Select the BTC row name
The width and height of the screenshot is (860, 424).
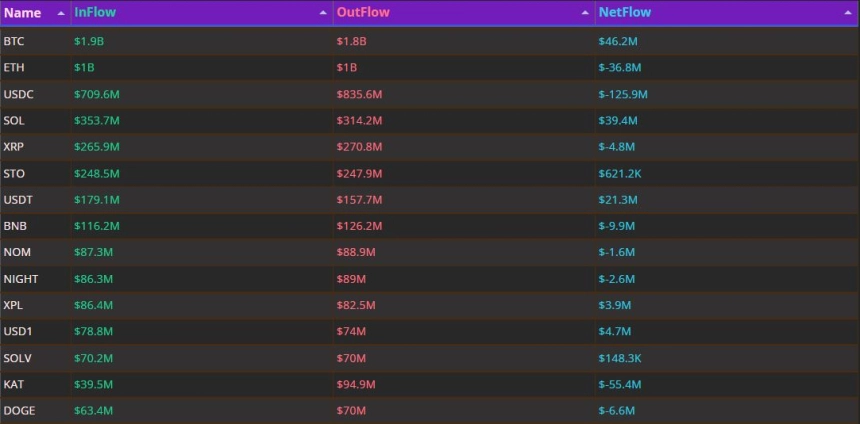(x=14, y=42)
